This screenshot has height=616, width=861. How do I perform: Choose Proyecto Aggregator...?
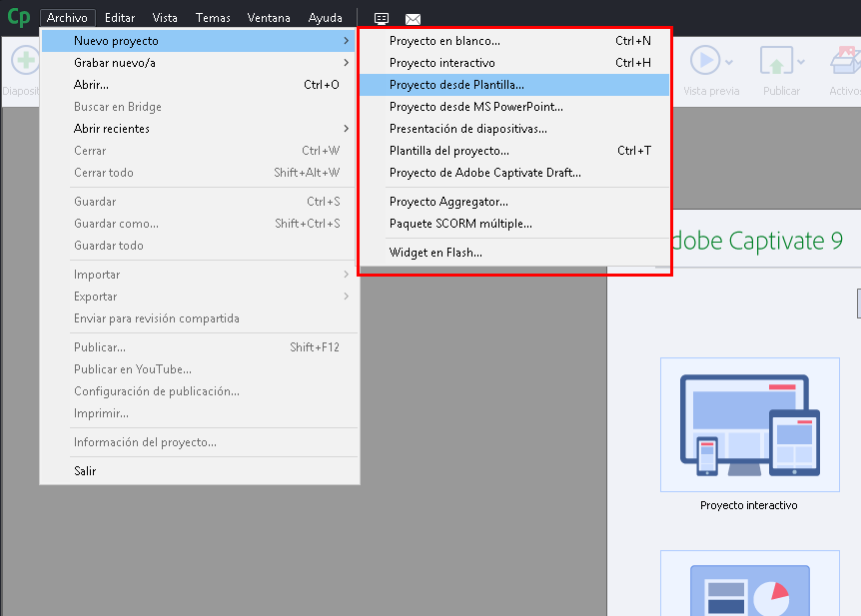tap(514, 202)
